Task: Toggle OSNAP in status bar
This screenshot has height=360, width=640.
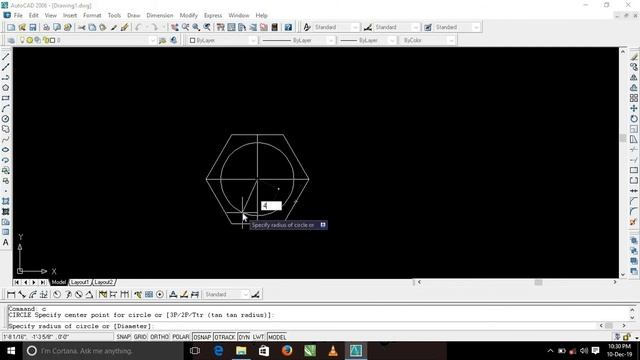Action: (202, 337)
